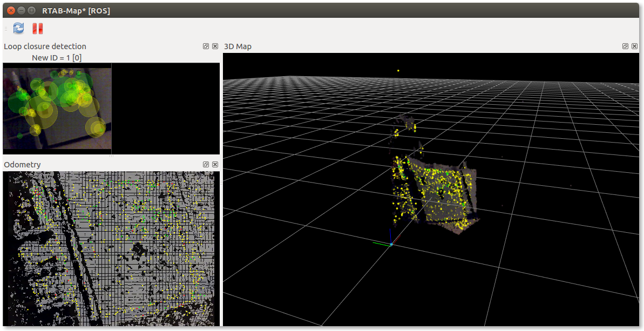The width and height of the screenshot is (644, 331).
Task: Float the Odometry panel
Action: (x=206, y=164)
